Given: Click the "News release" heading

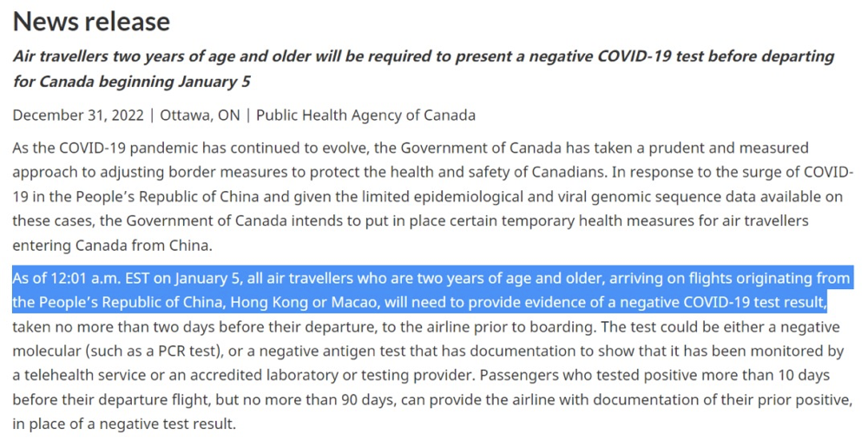Looking at the screenshot, I should tap(91, 22).
